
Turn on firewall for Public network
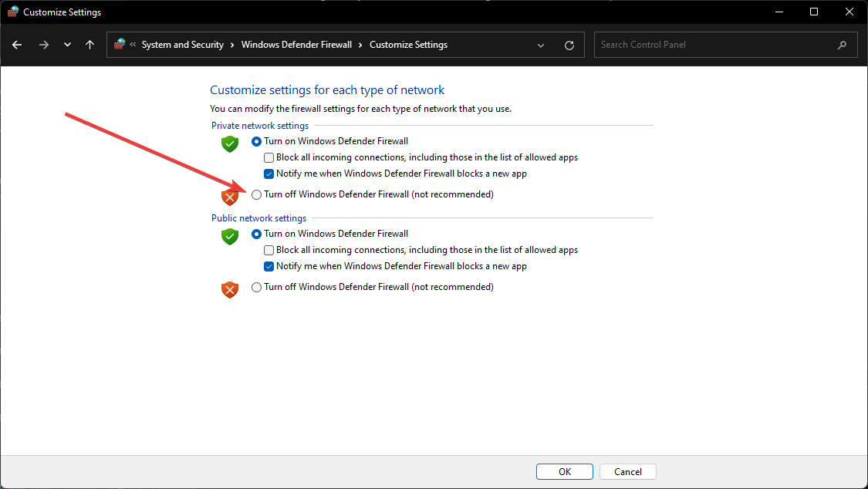(x=256, y=234)
